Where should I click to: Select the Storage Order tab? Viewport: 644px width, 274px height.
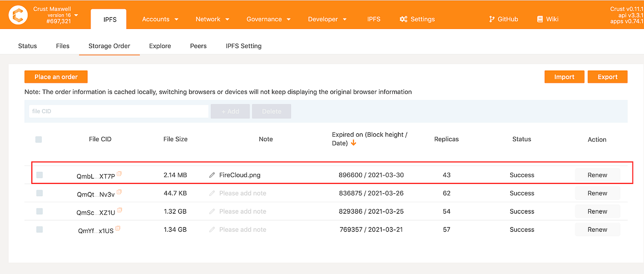pyautogui.click(x=109, y=46)
